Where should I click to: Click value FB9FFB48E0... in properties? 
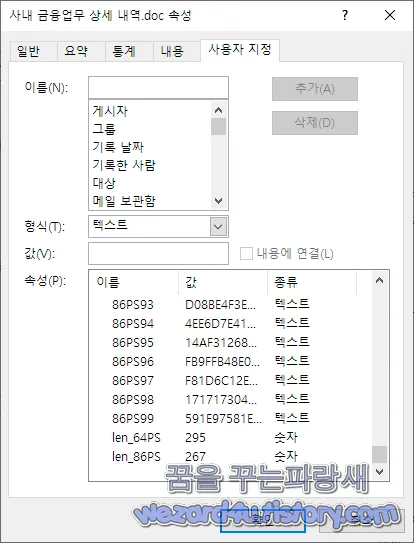point(222,362)
